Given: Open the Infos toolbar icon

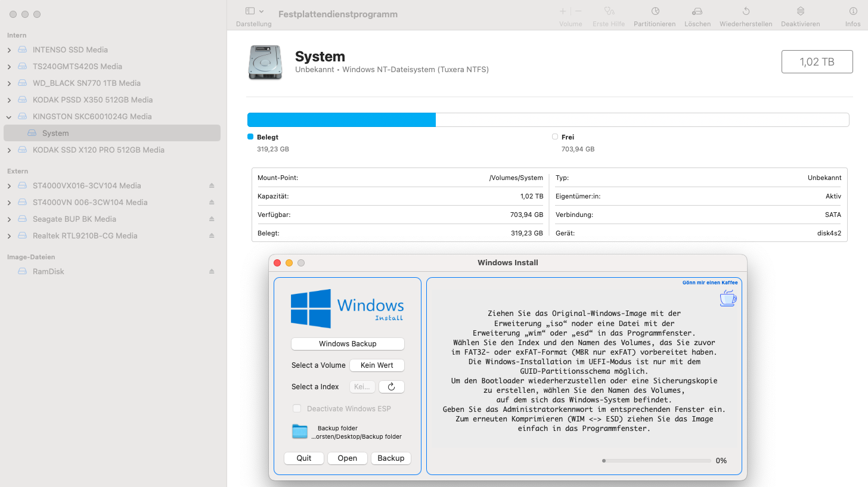Looking at the screenshot, I should click(853, 11).
